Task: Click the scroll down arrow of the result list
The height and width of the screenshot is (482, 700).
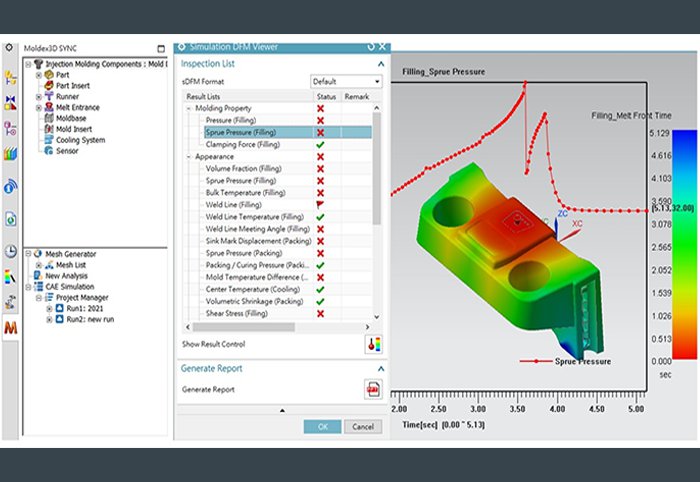Action: coord(376,317)
